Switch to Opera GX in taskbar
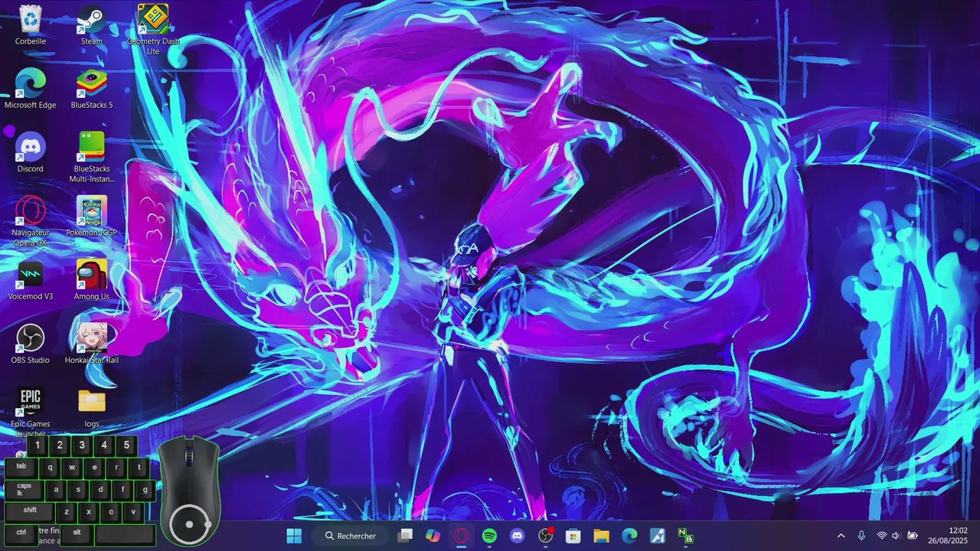Viewport: 980px width, 551px height. tap(462, 536)
